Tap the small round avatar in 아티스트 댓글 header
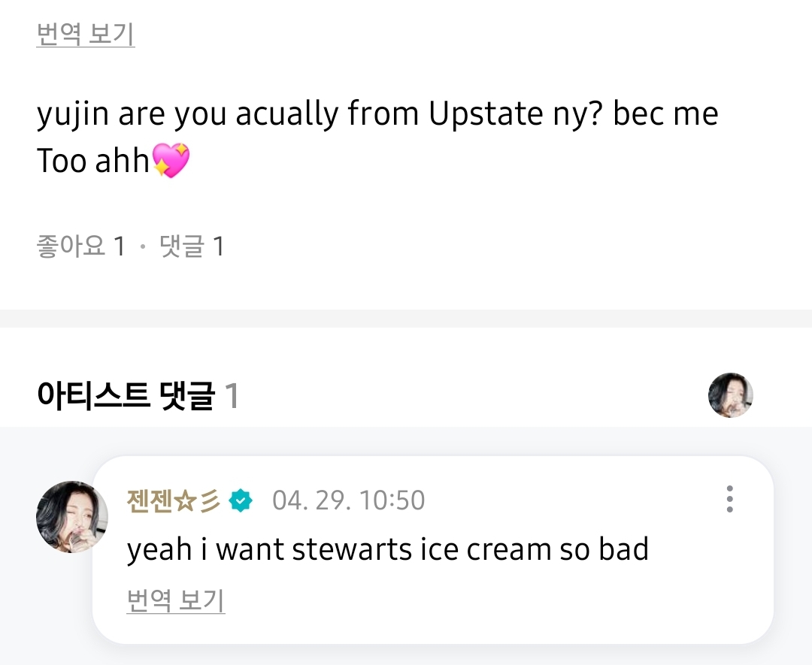 click(730, 395)
